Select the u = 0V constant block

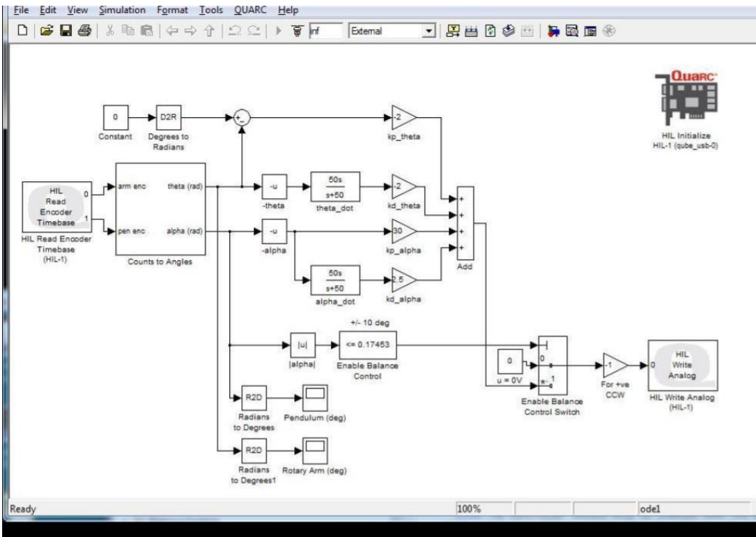tap(509, 361)
